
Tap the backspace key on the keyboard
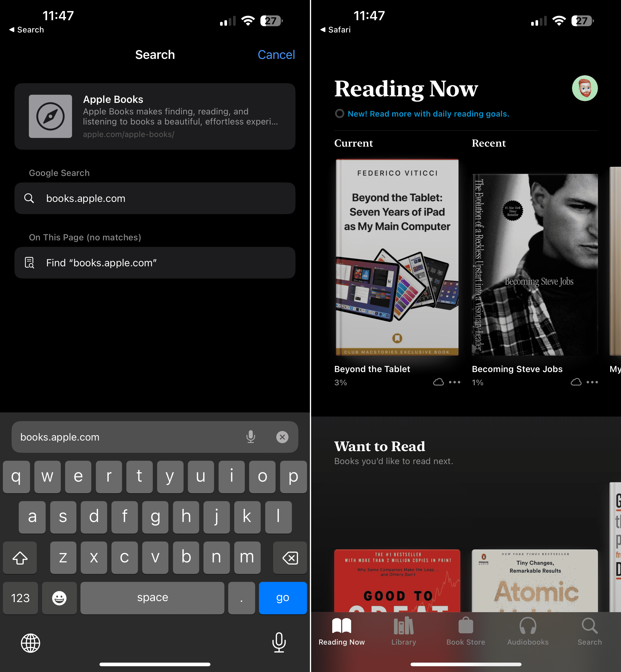point(290,558)
